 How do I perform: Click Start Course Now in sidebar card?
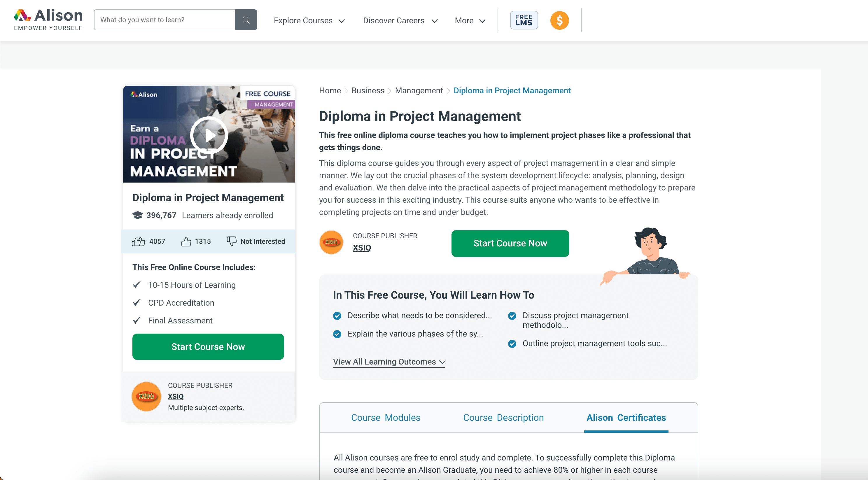click(208, 347)
